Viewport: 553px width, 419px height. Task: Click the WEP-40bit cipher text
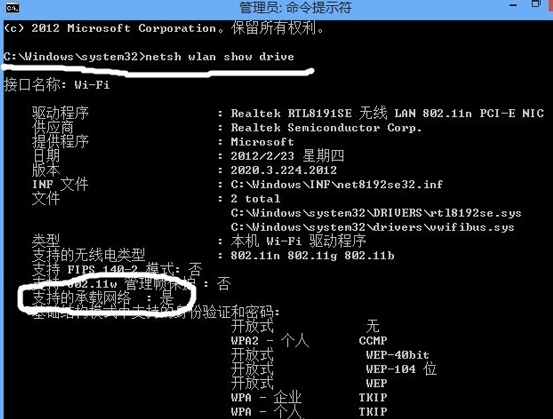pos(397,355)
